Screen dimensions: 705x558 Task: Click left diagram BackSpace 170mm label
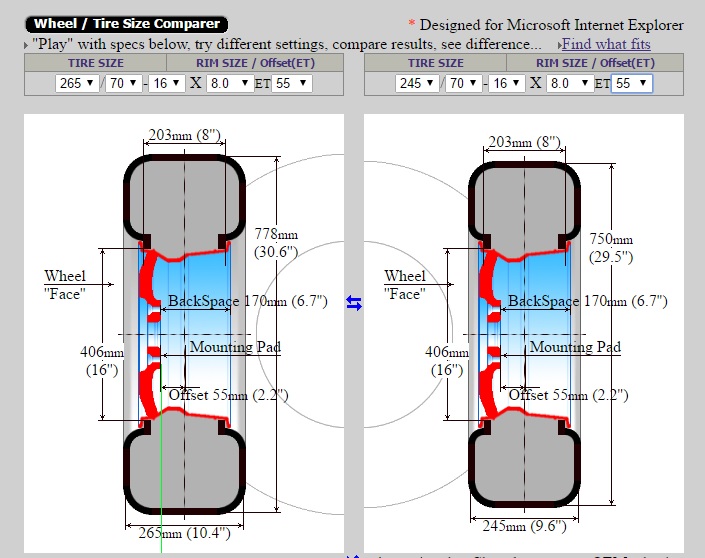click(248, 301)
